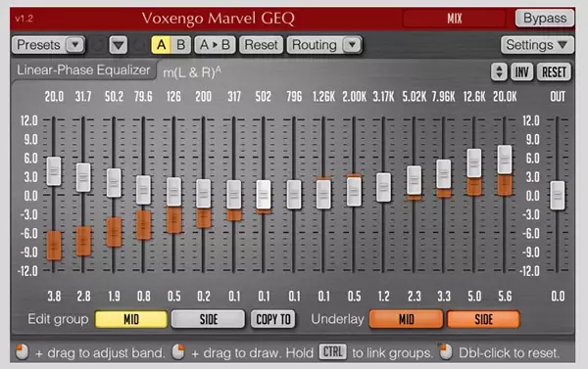Click the top toolbar Reset button
588x369 pixels.
coord(261,45)
